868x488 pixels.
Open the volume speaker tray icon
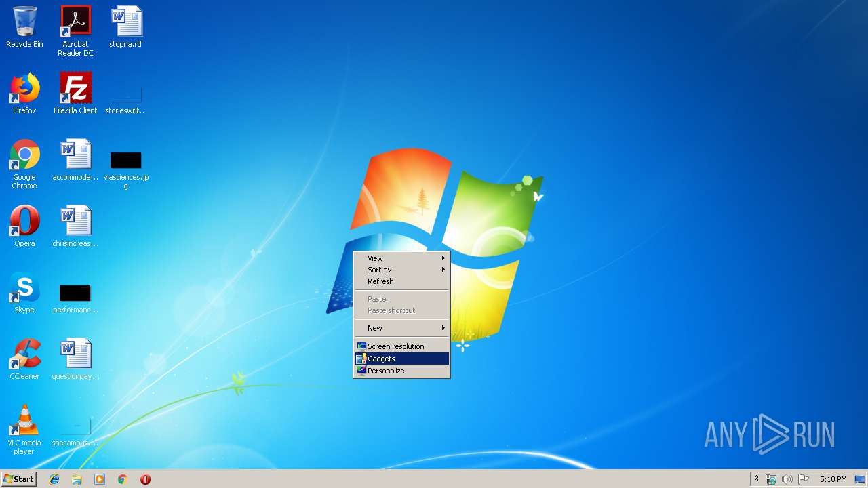coord(787,479)
